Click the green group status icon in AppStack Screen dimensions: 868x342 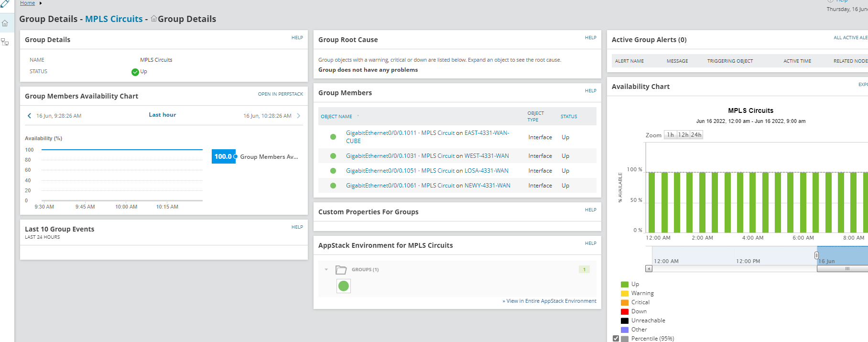click(343, 286)
